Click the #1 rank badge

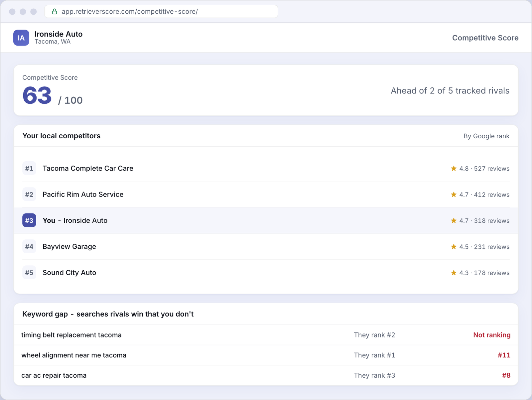[x=29, y=168]
